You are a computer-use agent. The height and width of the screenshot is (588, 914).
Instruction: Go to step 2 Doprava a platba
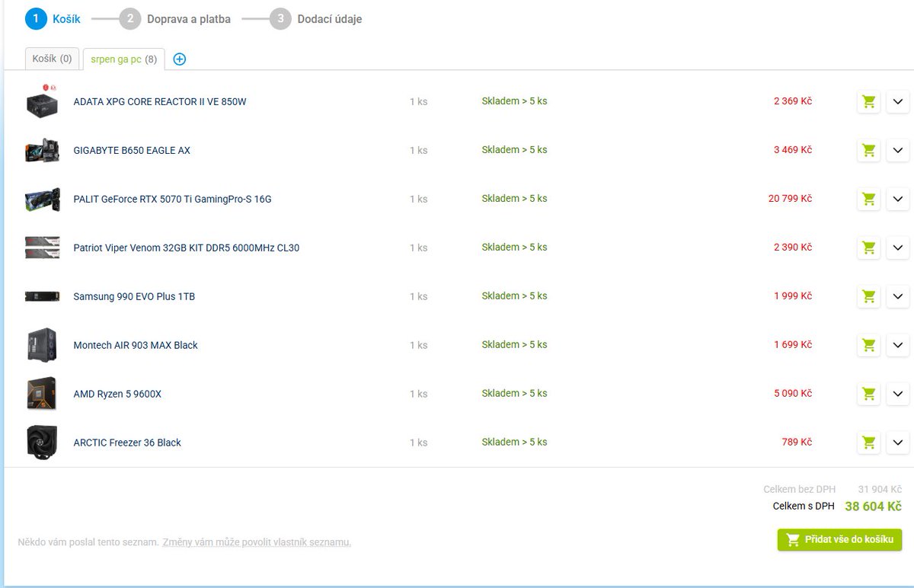[x=174, y=18]
